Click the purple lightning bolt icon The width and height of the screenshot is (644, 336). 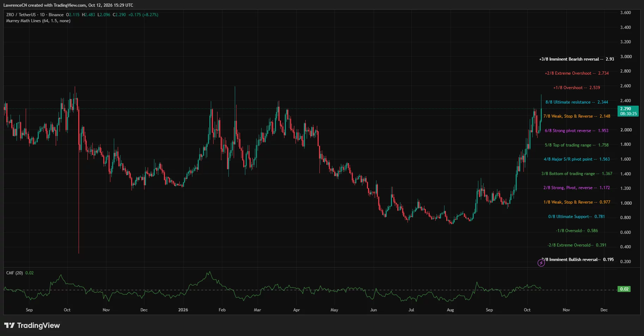(x=541, y=263)
